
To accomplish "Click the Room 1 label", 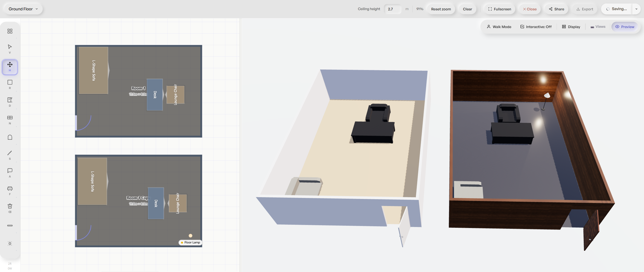I will (138, 88).
